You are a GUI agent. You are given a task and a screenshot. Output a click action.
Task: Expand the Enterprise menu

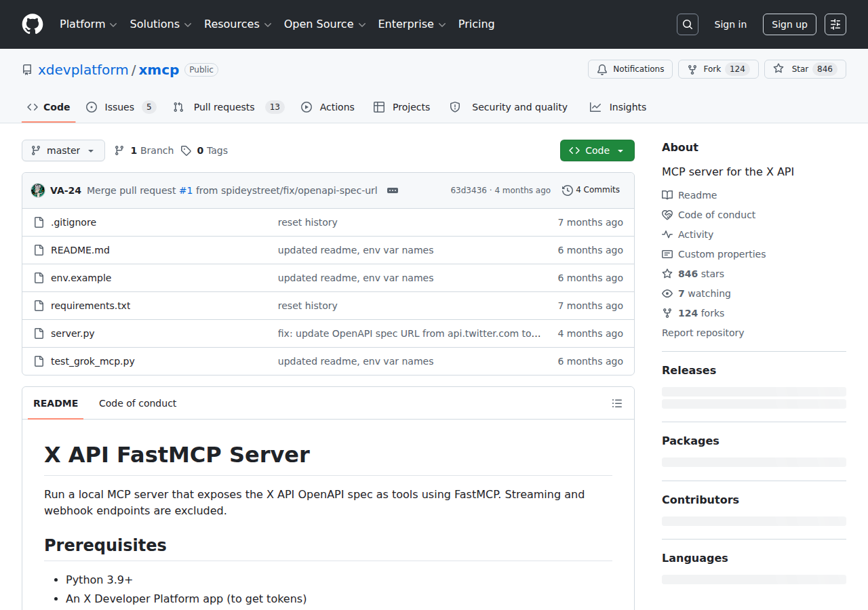[x=412, y=24]
